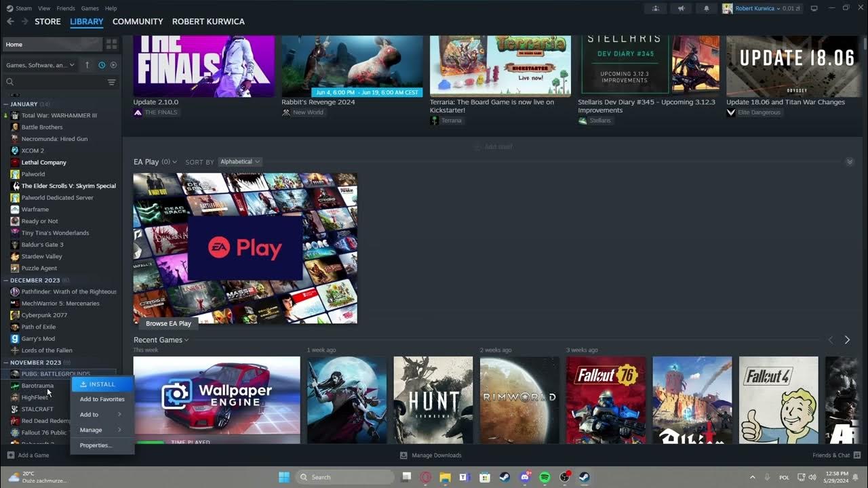Expand the Manage submenu

click(102, 430)
